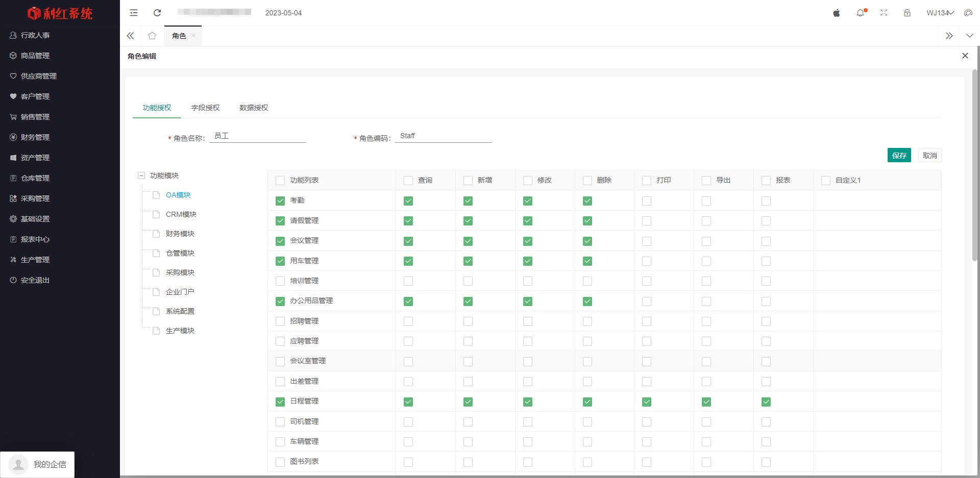
Task: Enable 查询 permission for 培训管理
Action: click(x=408, y=281)
